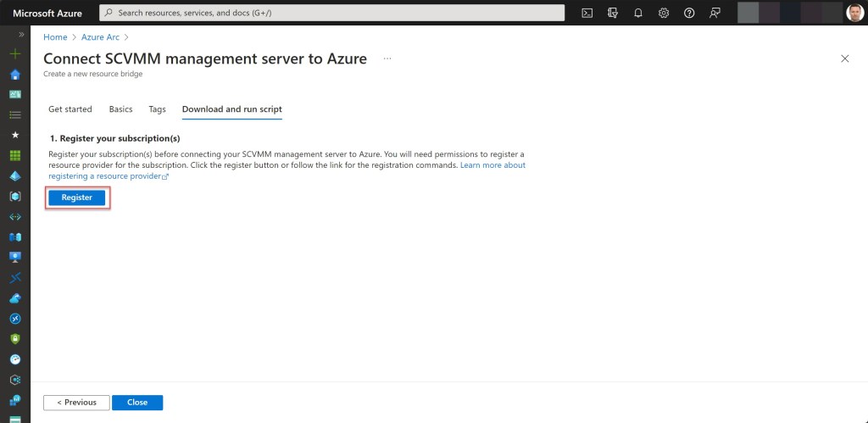
Task: Go to Home from the sidebar icon
Action: coord(14,74)
